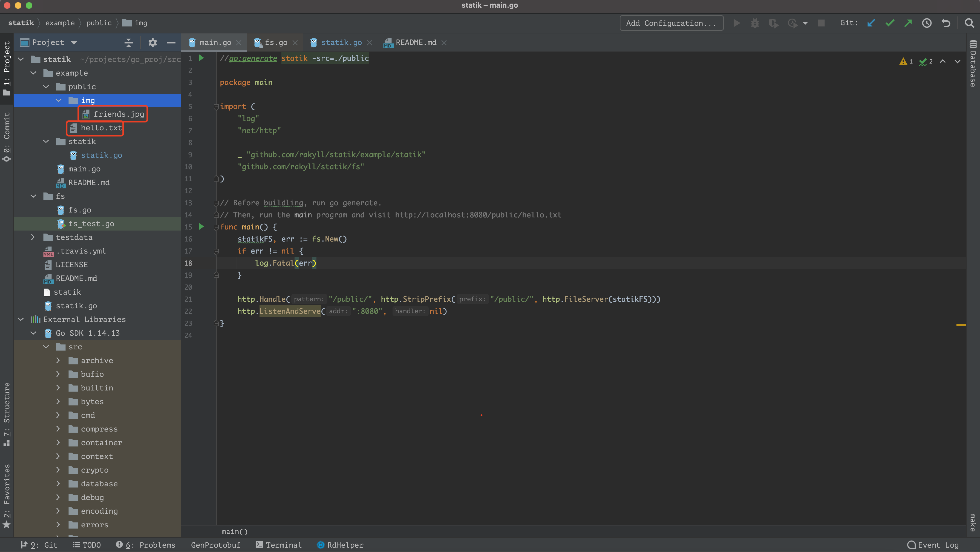Click the Git push arrow icon
This screenshot has height=552, width=980.
[x=908, y=23]
